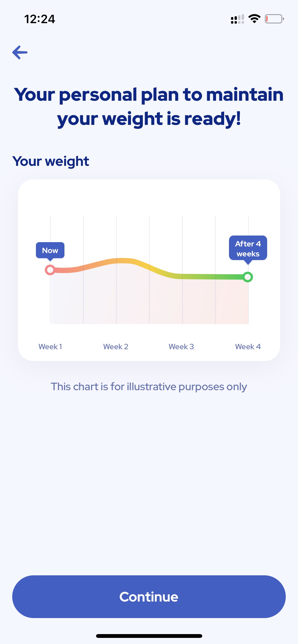
Task: Tap the cellular signal strength icon
Action: click(x=237, y=19)
